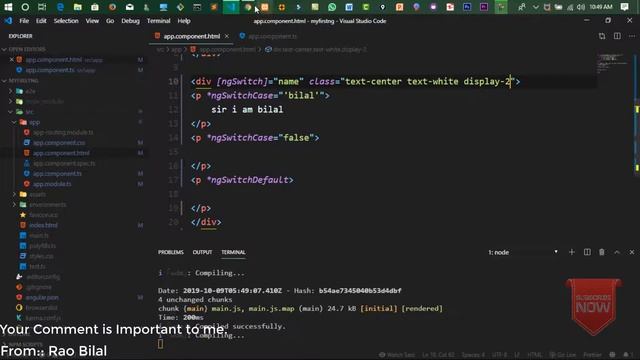
Task: Collapse the MYFIRSTNG project section
Action: [x=20, y=81]
